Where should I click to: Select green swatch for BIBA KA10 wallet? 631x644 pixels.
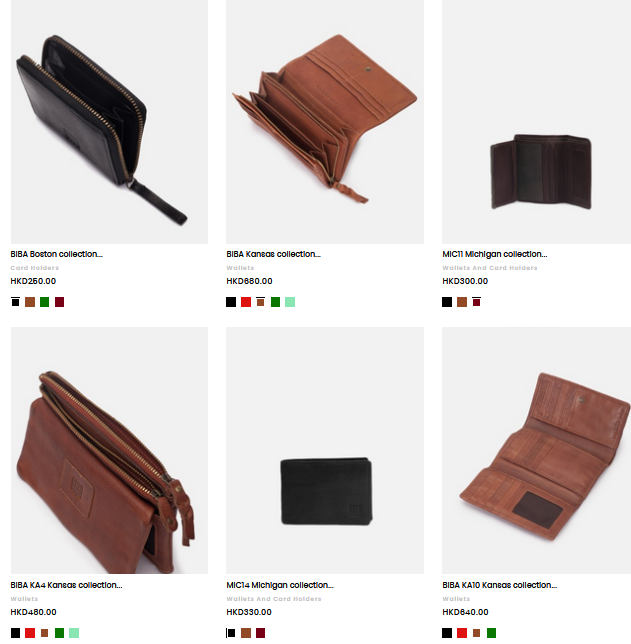tap(491, 633)
